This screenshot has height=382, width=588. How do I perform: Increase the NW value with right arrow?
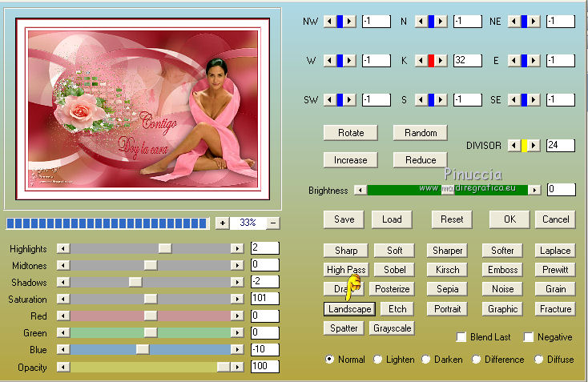click(349, 22)
